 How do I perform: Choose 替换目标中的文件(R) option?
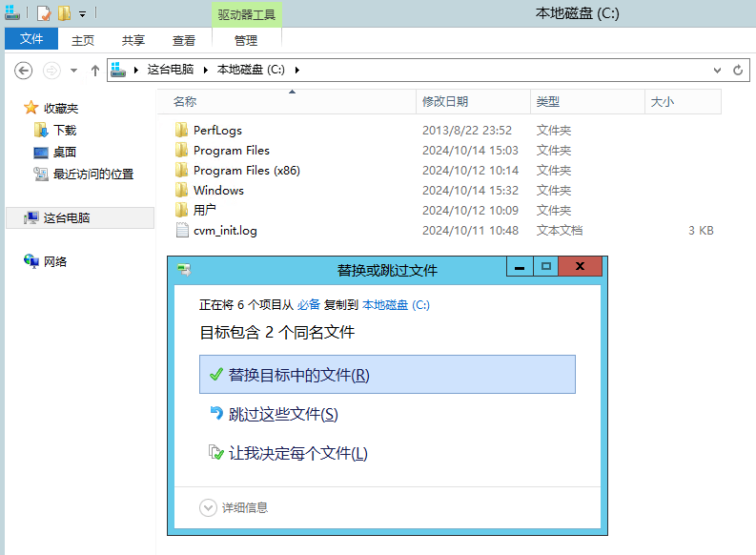click(x=387, y=375)
